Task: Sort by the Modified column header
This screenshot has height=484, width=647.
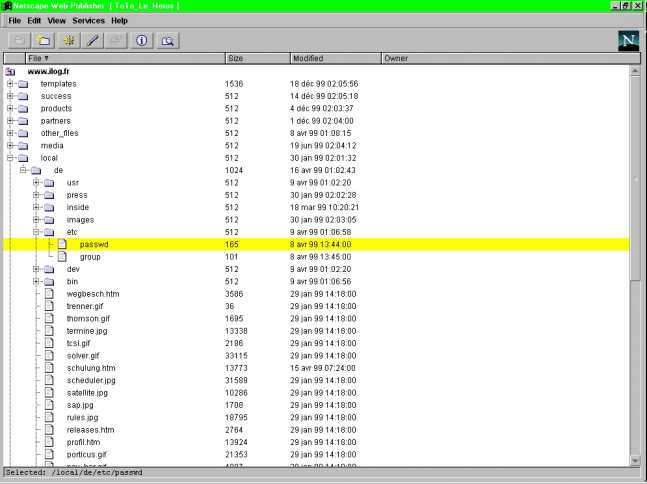Action: 335,58
